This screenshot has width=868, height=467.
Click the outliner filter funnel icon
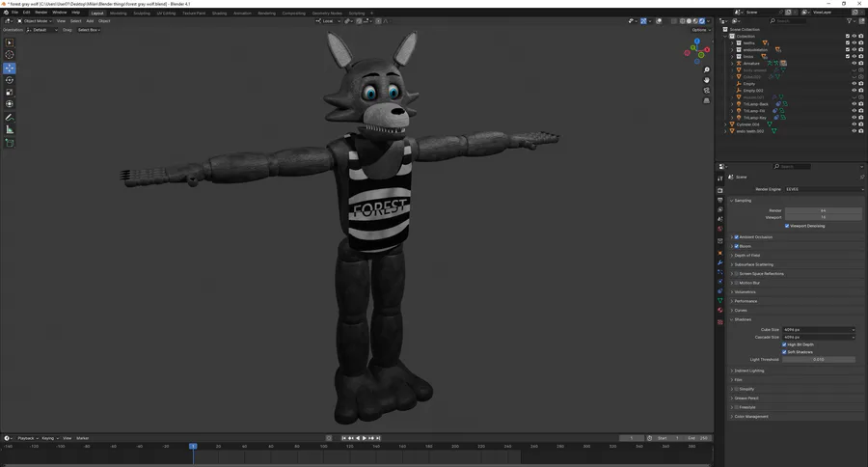[x=849, y=21]
